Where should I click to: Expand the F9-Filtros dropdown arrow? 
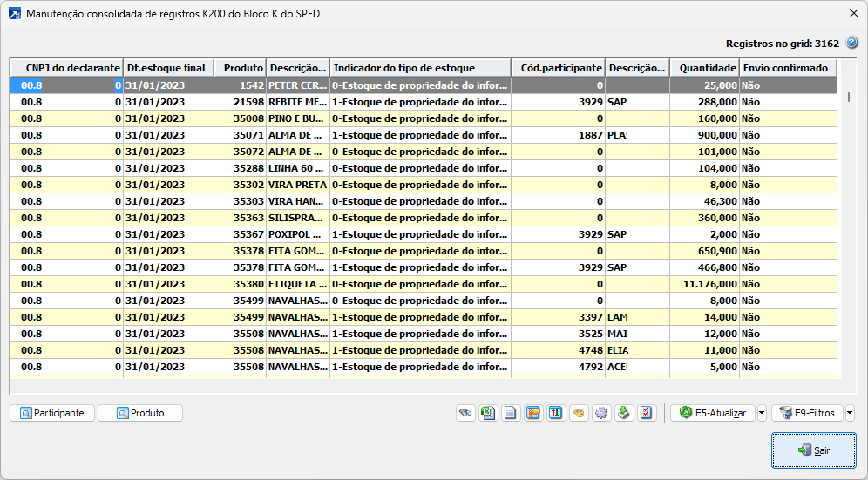click(850, 413)
